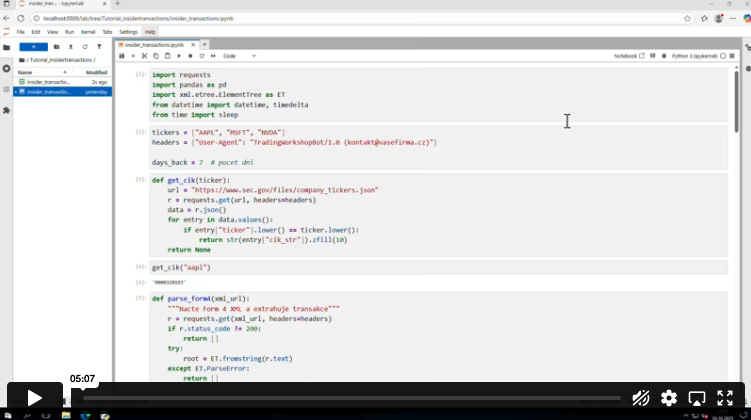Cut the selected cell with scissors icon

point(144,56)
